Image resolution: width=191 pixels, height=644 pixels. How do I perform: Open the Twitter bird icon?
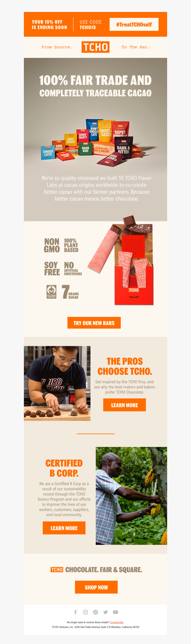105,612
